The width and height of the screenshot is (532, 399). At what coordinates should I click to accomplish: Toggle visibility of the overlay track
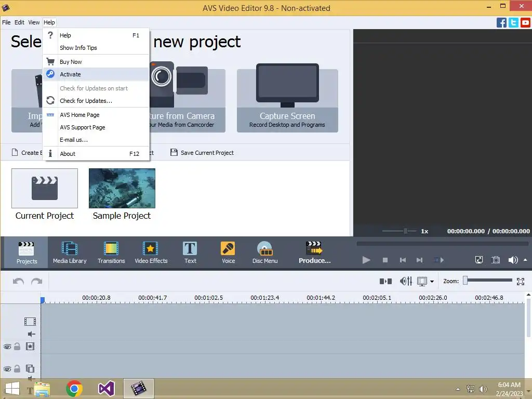(7, 369)
